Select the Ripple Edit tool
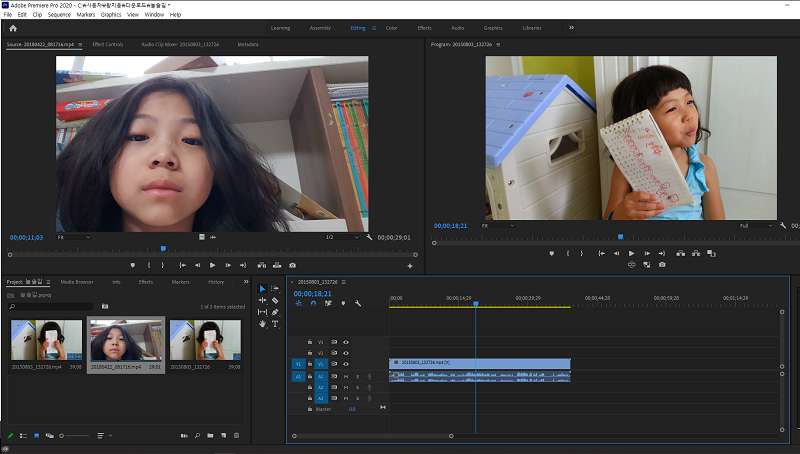800x454 pixels. pos(262,300)
